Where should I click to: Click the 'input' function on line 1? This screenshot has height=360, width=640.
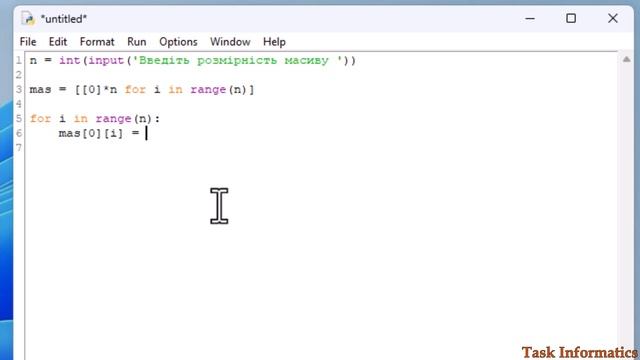pyautogui.click(x=106, y=60)
